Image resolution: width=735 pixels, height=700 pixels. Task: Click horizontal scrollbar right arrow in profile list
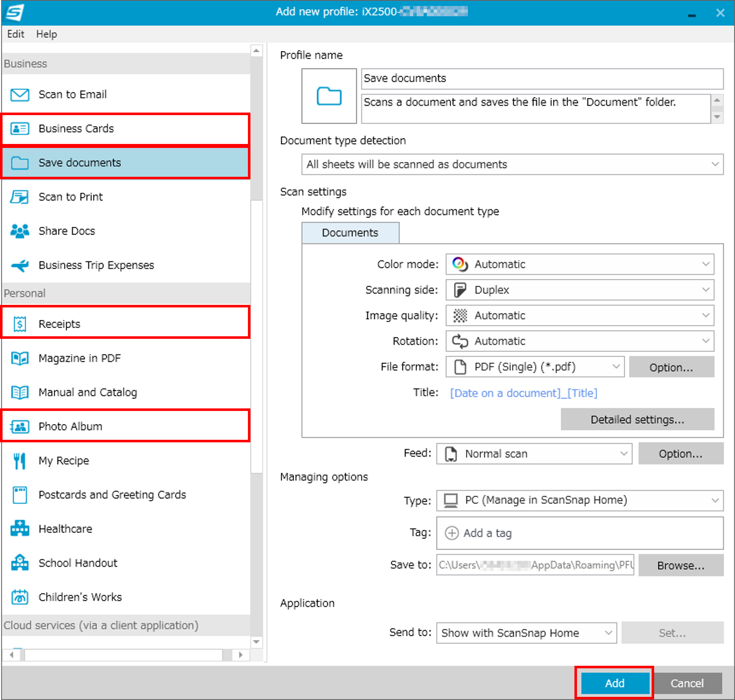point(241,655)
